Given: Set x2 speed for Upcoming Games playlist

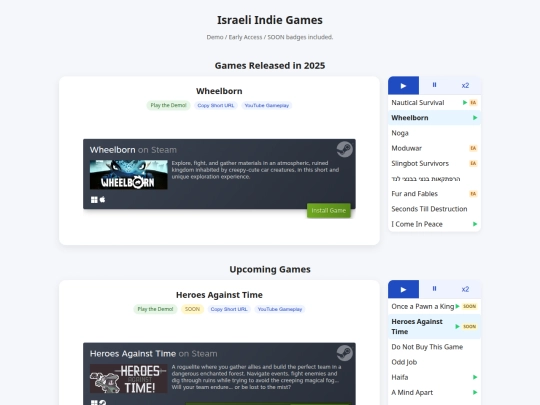Looking at the screenshot, I should click(x=465, y=289).
